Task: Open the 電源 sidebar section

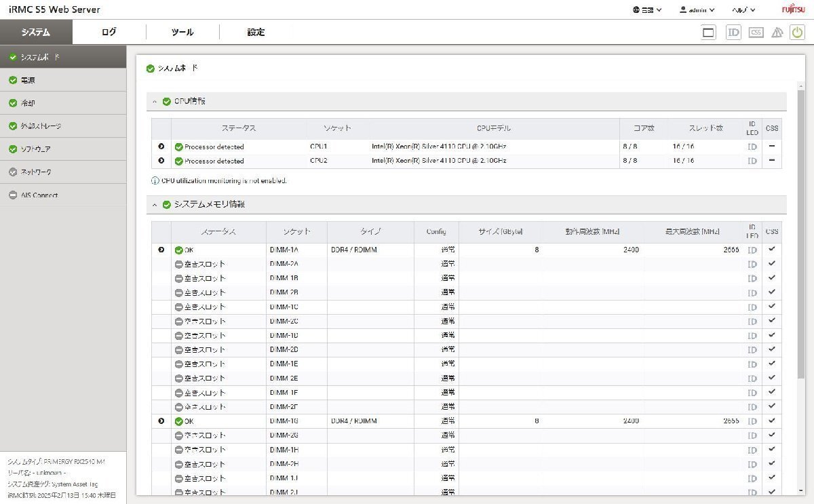Action: pos(28,80)
